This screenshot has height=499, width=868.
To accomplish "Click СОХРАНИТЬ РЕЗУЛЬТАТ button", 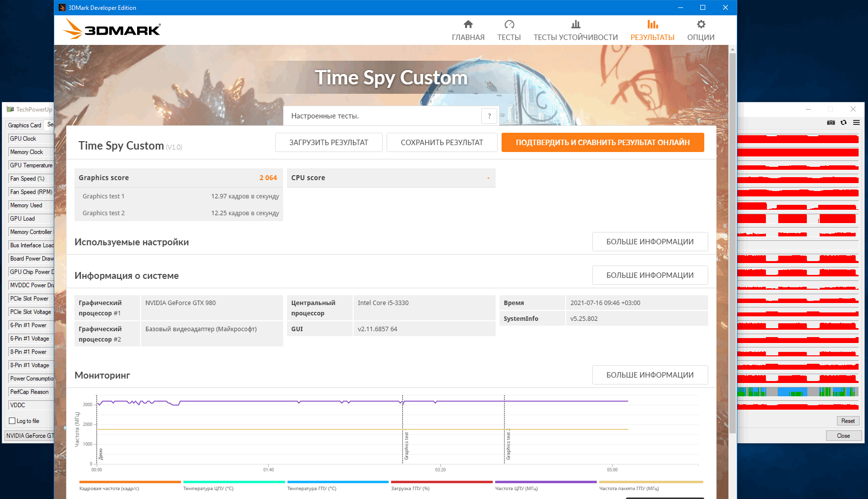I will (442, 143).
